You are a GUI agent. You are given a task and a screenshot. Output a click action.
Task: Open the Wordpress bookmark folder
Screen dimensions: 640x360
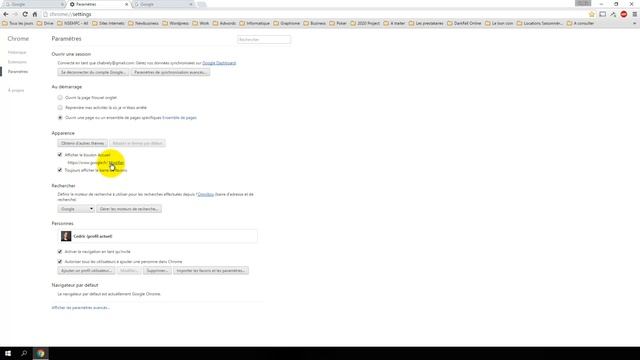pyautogui.click(x=176, y=23)
